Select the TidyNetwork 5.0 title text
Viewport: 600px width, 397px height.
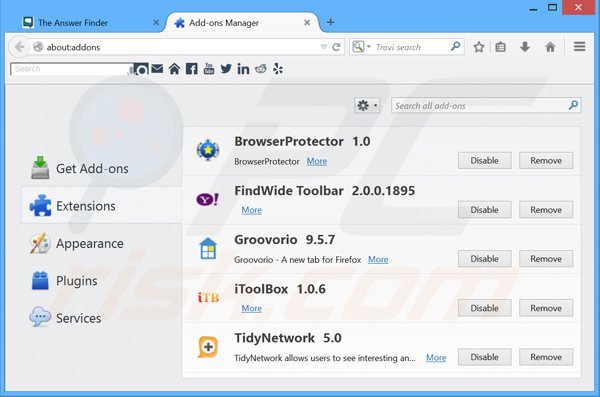click(288, 338)
